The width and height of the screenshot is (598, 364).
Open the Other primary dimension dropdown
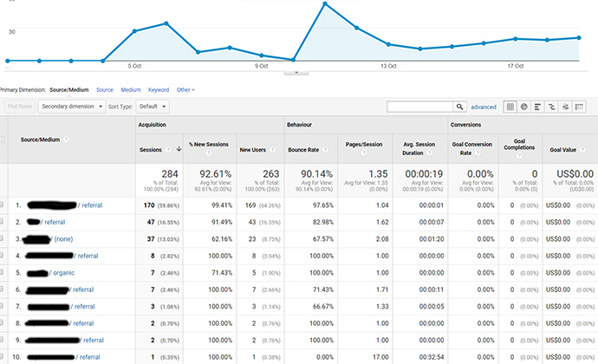click(x=185, y=89)
